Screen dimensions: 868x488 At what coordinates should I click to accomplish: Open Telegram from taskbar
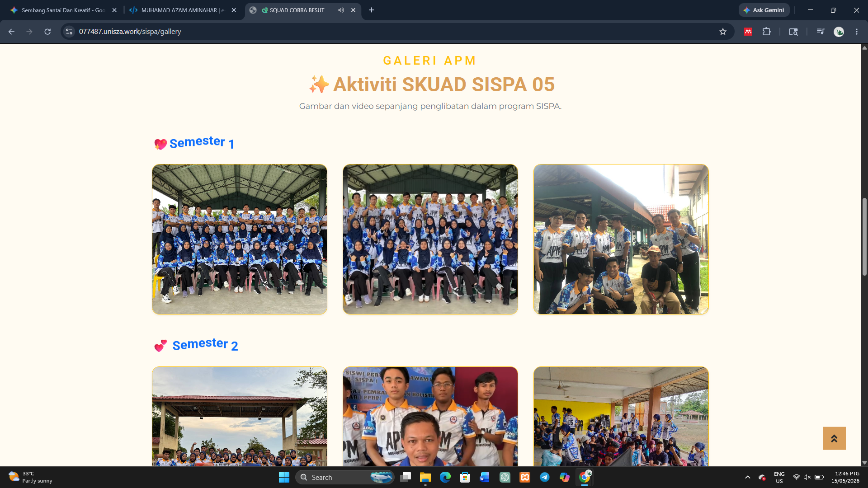[545, 477]
